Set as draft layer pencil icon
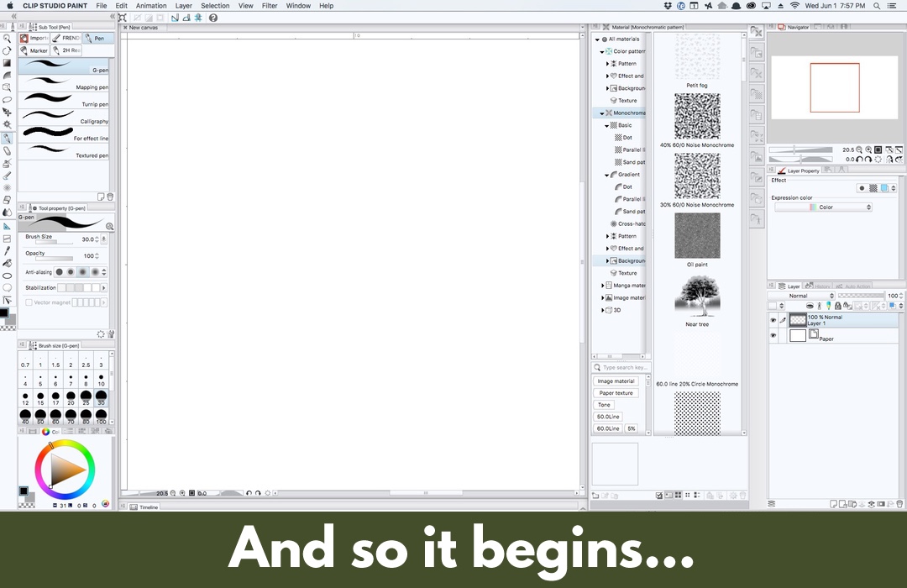 [828, 306]
